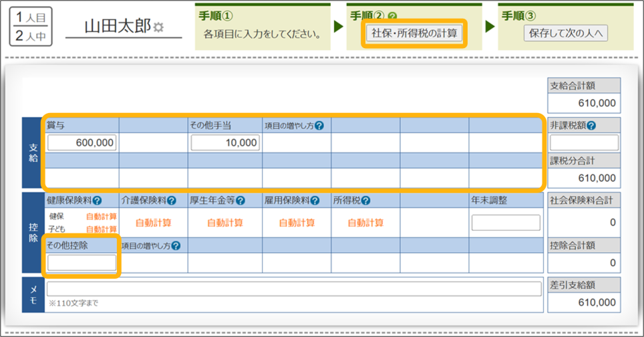The width and height of the screenshot is (644, 337).
Task: Click the 自動計算 text under 所得税
Action: click(x=365, y=223)
